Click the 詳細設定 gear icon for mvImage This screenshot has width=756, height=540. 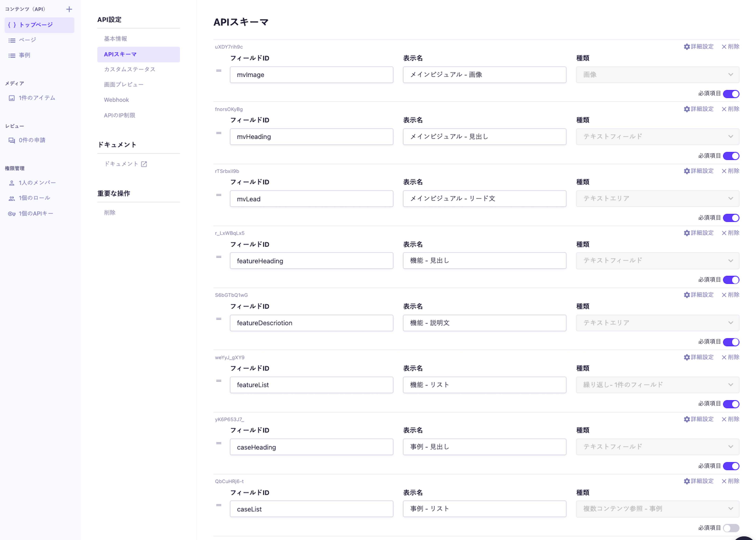point(687,47)
